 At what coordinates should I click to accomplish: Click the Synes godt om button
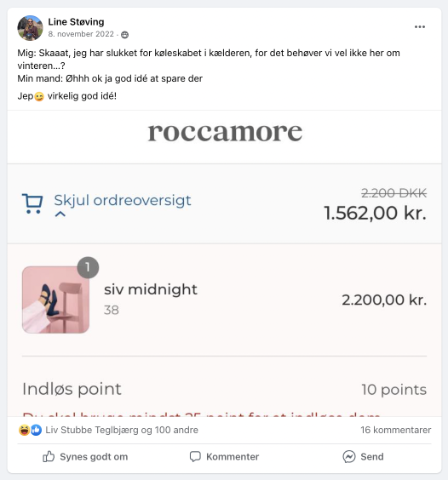(x=85, y=457)
